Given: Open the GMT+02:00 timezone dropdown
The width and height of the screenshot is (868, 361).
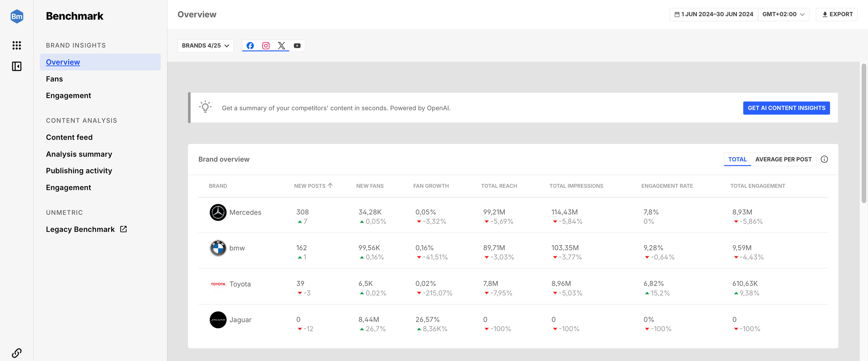Looking at the screenshot, I should pyautogui.click(x=783, y=14).
